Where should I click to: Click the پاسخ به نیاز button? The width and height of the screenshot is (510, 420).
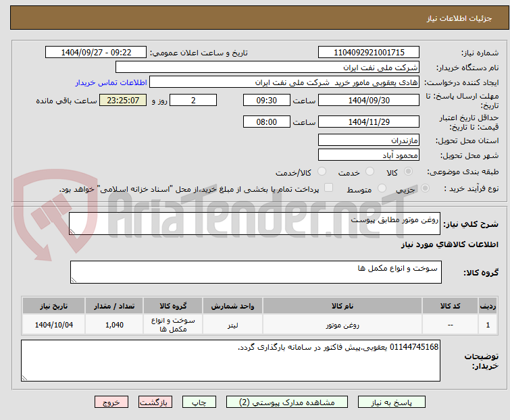392,402
